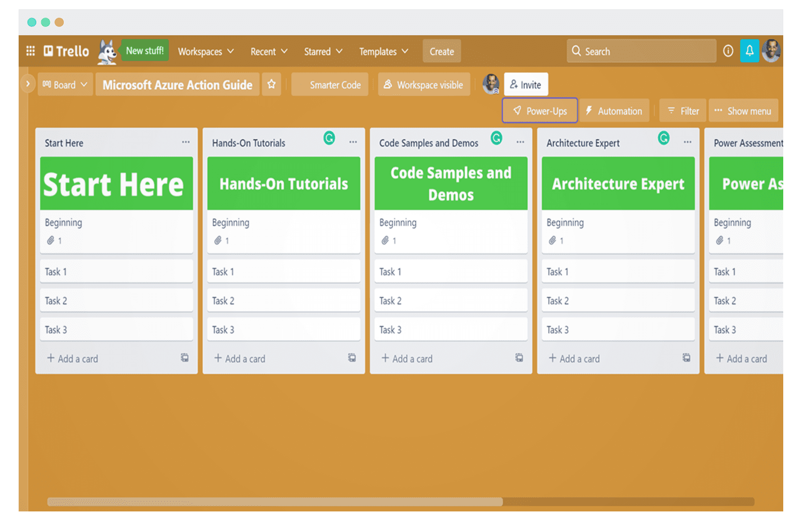Add a card to Start Here list

(73, 359)
